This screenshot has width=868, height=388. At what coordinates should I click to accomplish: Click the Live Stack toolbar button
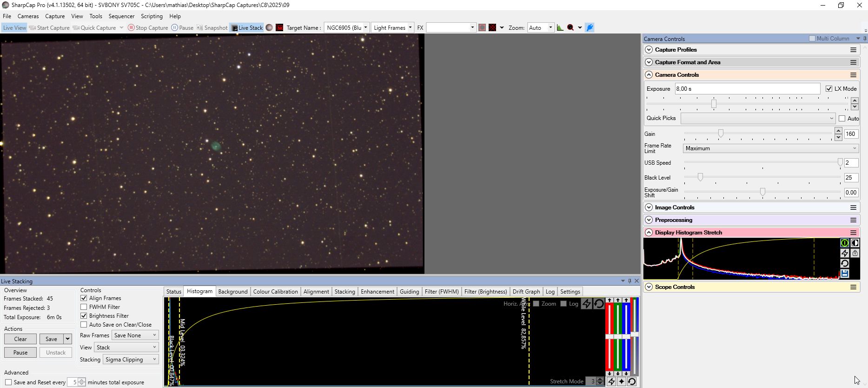[247, 28]
